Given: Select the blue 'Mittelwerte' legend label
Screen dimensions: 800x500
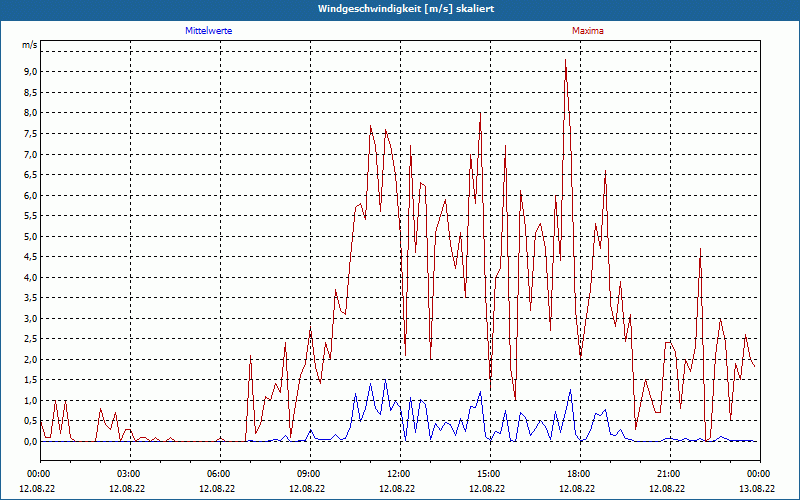Looking at the screenshot, I should [209, 31].
